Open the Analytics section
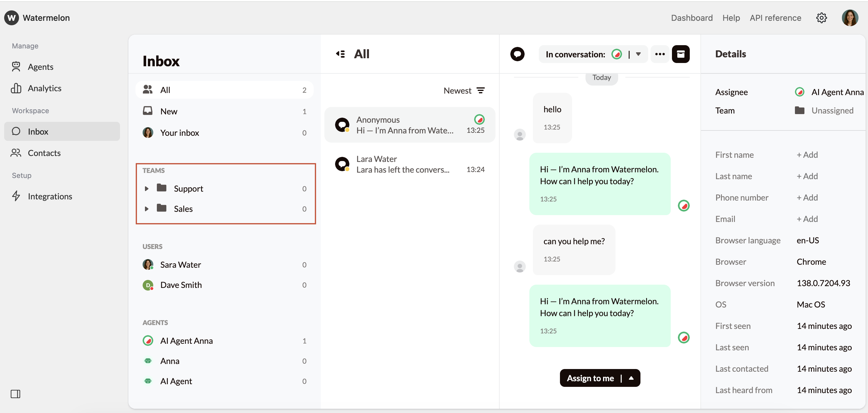 tap(44, 88)
